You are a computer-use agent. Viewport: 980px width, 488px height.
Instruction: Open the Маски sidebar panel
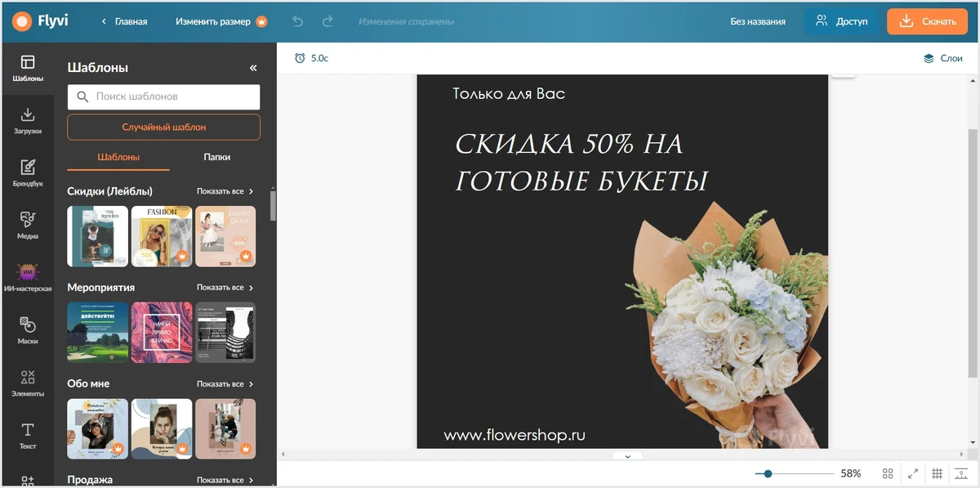[x=27, y=330]
